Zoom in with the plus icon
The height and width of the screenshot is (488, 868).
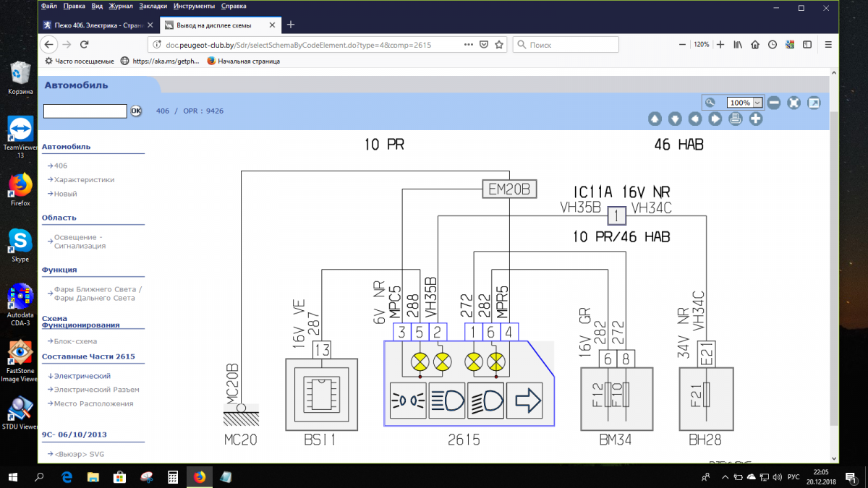point(756,119)
